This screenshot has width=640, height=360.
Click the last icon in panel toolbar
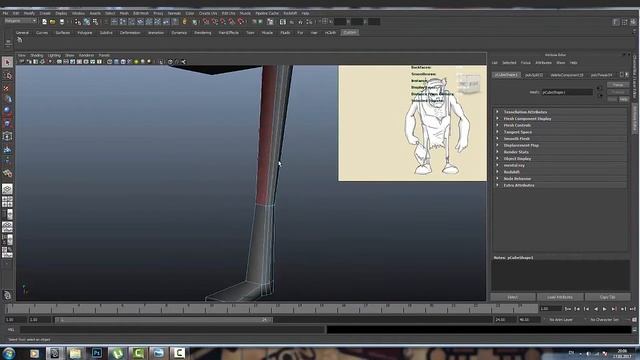pos(183,62)
